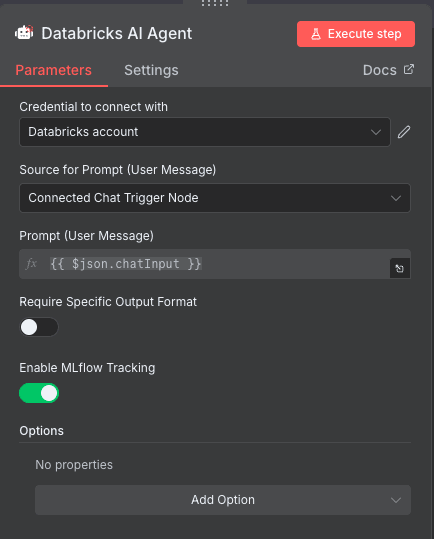The width and height of the screenshot is (434, 539).
Task: Click the external link icon beside Docs
Action: pos(409,69)
